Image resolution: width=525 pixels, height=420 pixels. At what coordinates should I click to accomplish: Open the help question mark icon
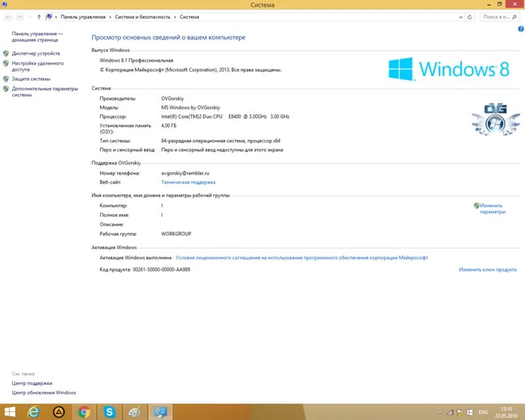click(520, 29)
